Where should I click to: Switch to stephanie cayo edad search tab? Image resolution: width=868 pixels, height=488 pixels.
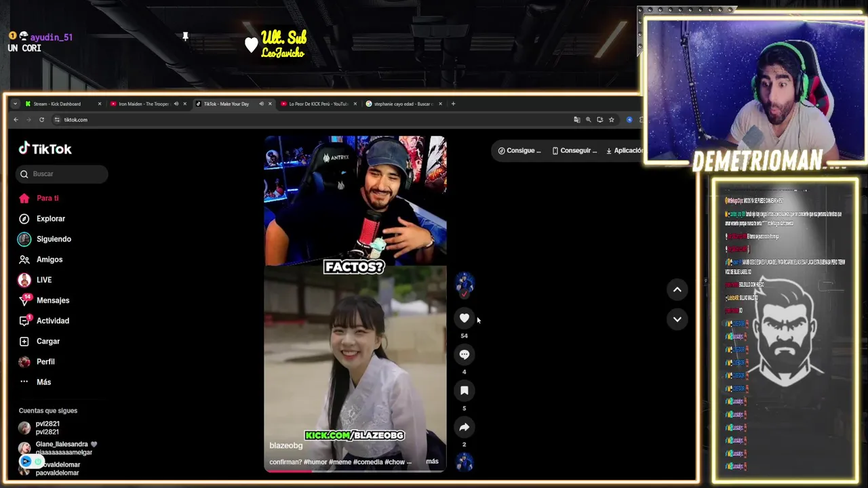(403, 104)
